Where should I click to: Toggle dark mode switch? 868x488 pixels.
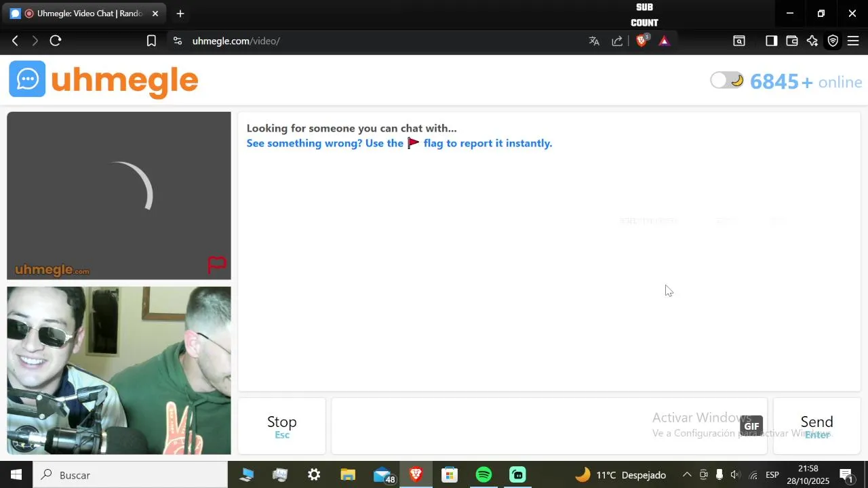[727, 81]
